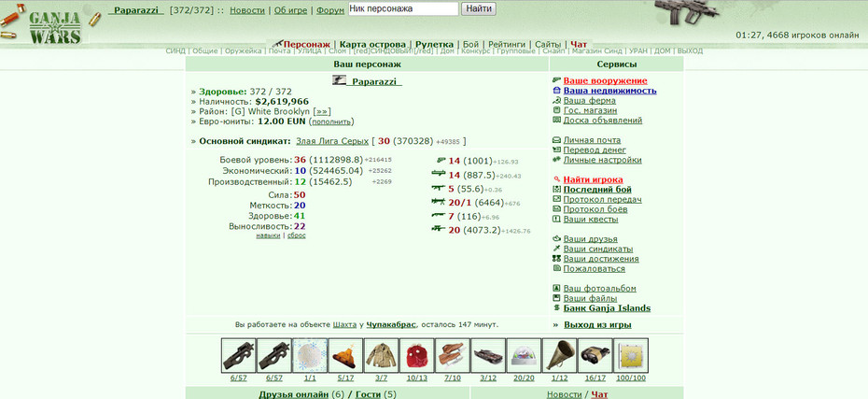Click the [»»] link next to White Brooklyn
Screen dimensions: 868x399
(322, 111)
